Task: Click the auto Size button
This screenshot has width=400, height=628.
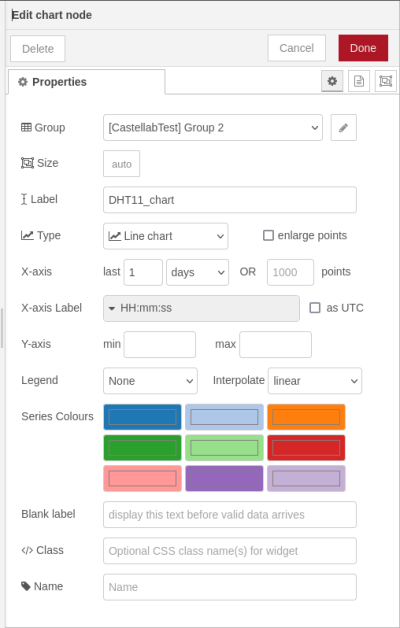Action: click(121, 164)
